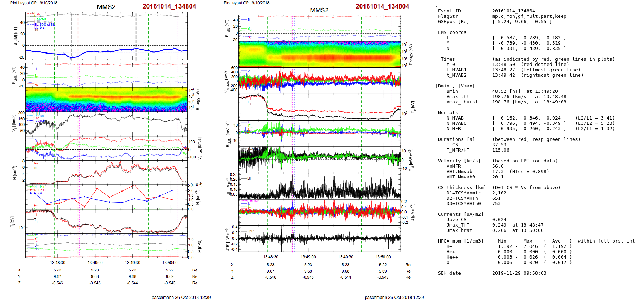Select the HPCA H+ density row
644x300 pixels.
click(509, 246)
